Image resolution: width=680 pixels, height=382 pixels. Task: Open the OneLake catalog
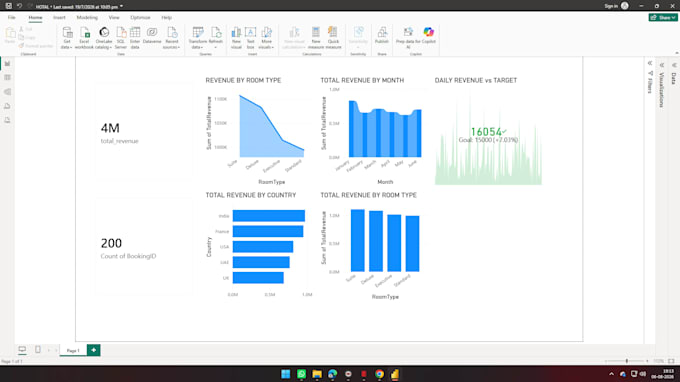click(x=104, y=38)
